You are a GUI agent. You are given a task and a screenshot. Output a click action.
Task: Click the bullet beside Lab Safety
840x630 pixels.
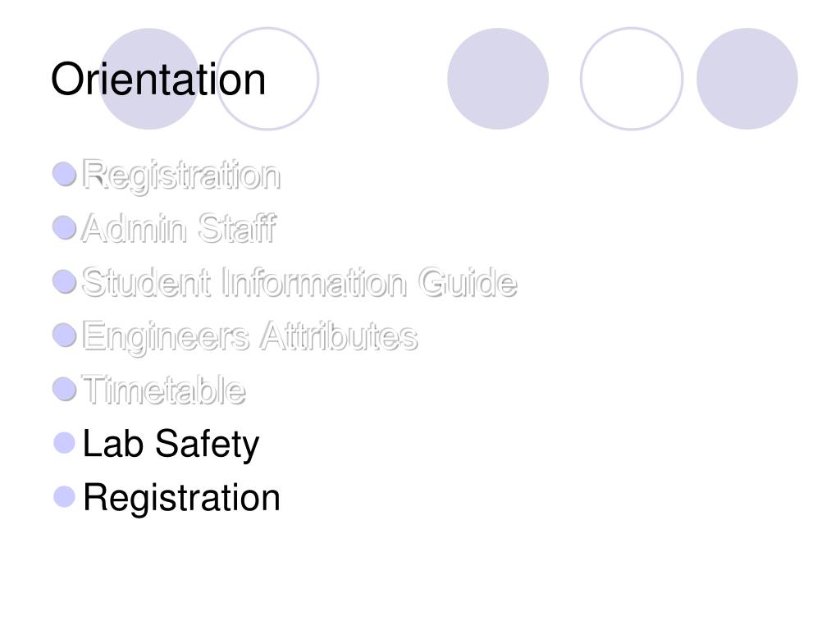pyautogui.click(x=64, y=443)
